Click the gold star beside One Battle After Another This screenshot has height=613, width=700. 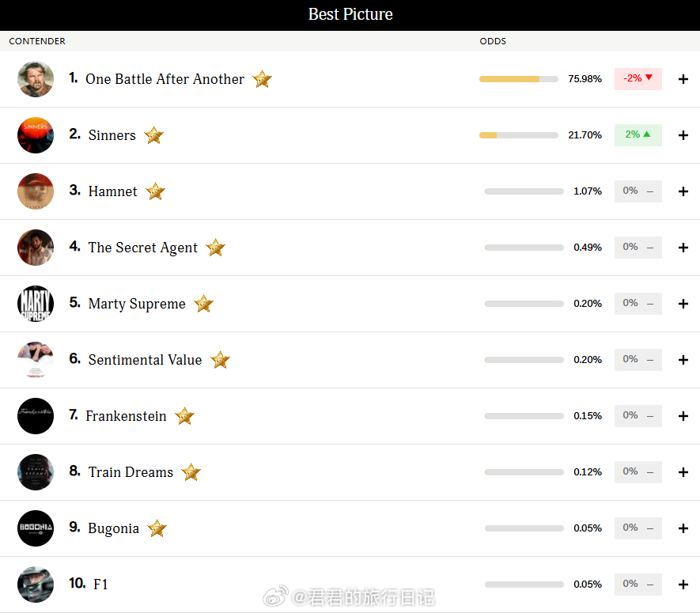[262, 79]
